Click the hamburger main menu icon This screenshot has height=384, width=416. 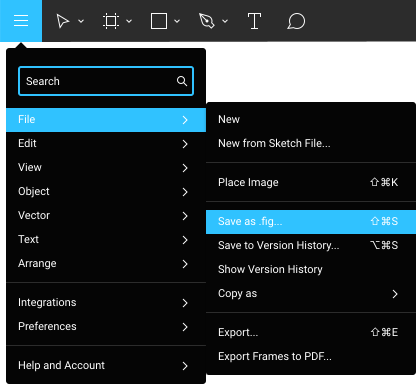(21, 21)
